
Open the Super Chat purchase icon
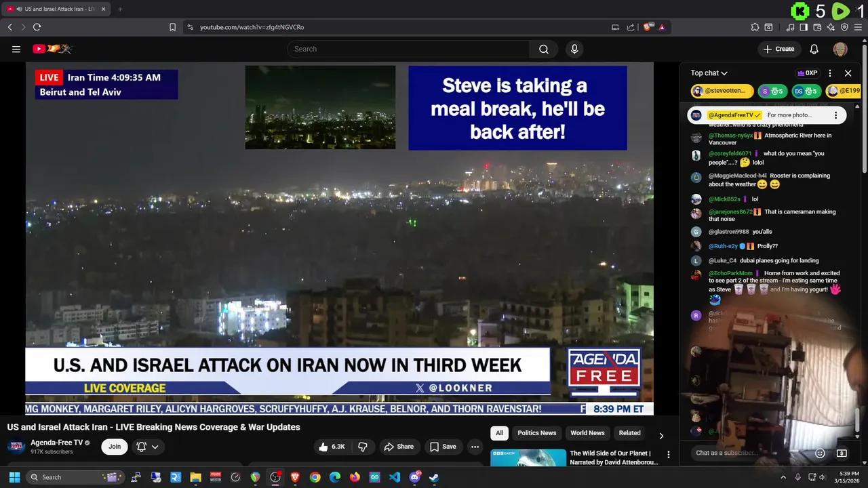point(842,453)
